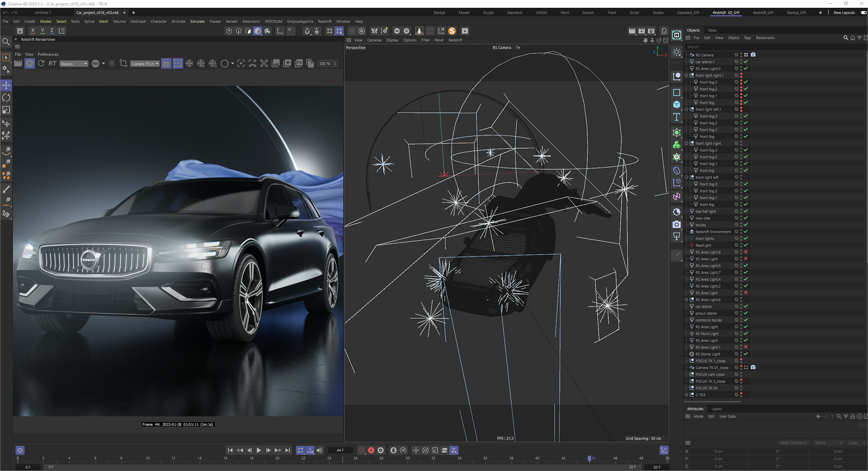Open RenderView Preferences menu
Screen dimensions: 868x471
click(48, 54)
